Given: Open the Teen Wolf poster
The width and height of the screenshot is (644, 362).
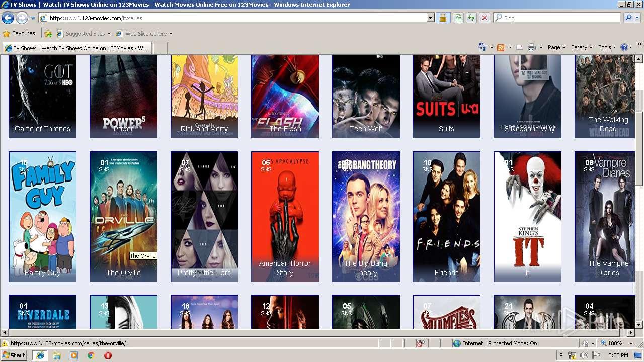Looking at the screenshot, I should [x=366, y=97].
